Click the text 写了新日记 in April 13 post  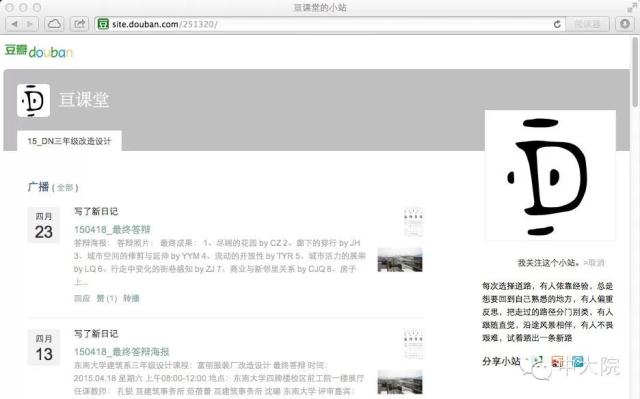click(x=96, y=333)
